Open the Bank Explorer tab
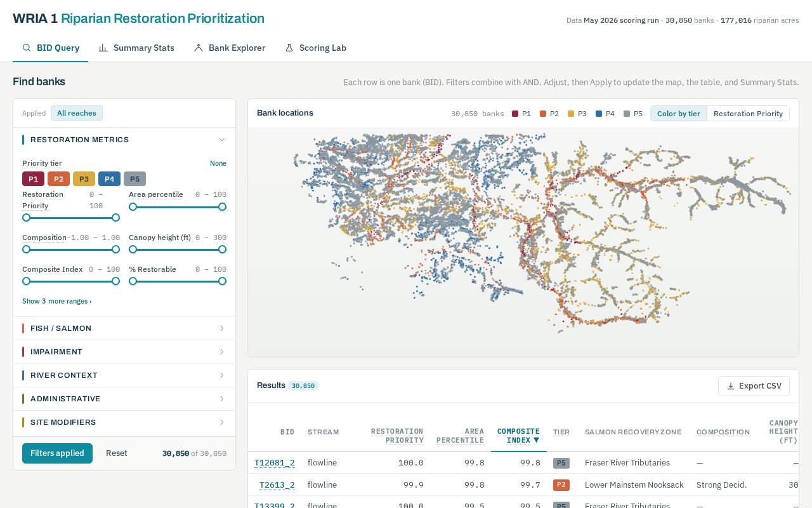812x508 pixels. (x=230, y=48)
